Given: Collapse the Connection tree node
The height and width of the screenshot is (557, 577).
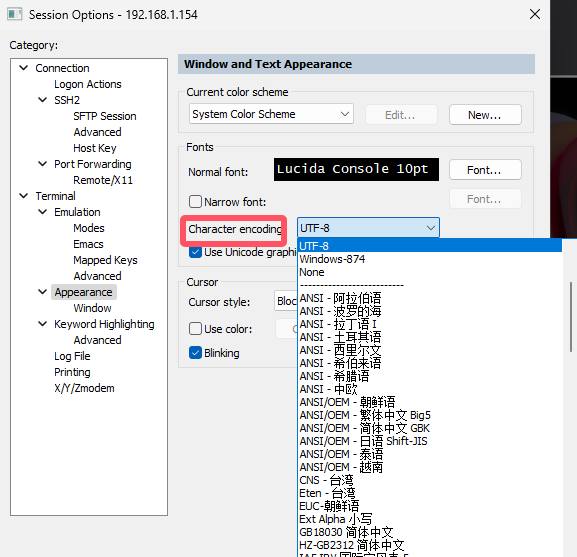Looking at the screenshot, I should [24, 68].
